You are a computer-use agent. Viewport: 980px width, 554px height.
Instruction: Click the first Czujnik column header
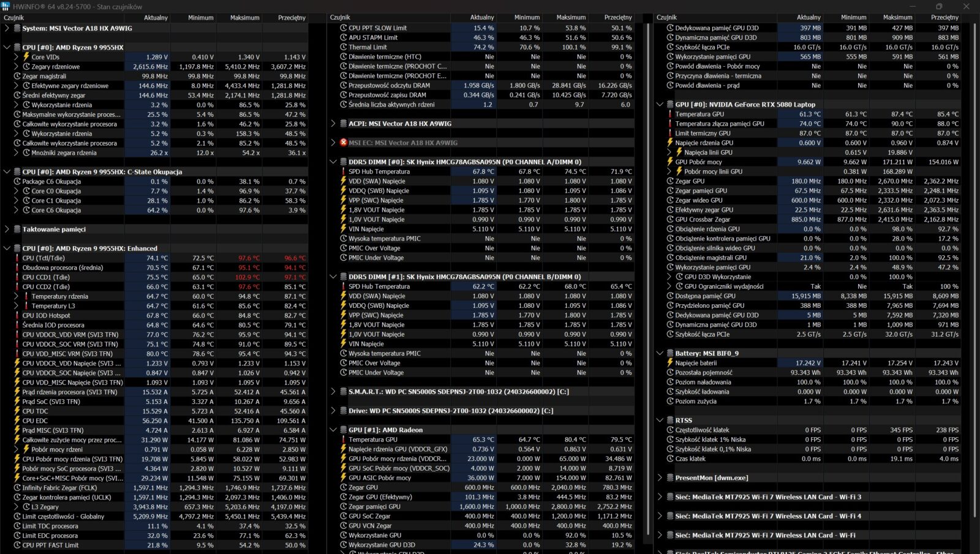click(x=14, y=18)
